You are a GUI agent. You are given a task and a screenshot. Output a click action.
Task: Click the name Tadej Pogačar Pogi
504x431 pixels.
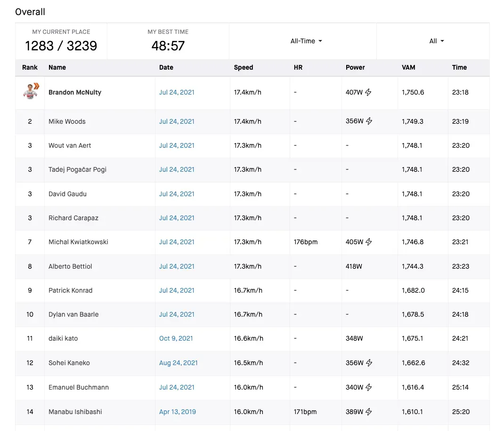(77, 169)
